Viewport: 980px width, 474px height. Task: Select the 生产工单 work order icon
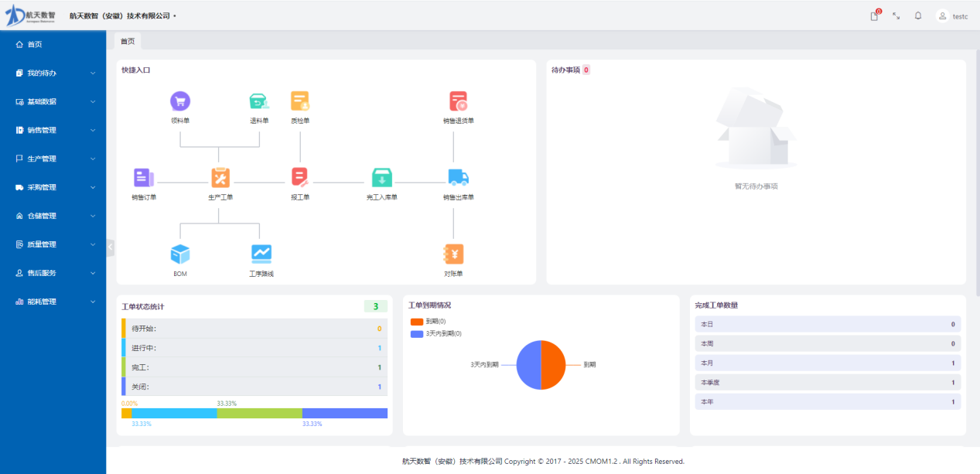(220, 178)
